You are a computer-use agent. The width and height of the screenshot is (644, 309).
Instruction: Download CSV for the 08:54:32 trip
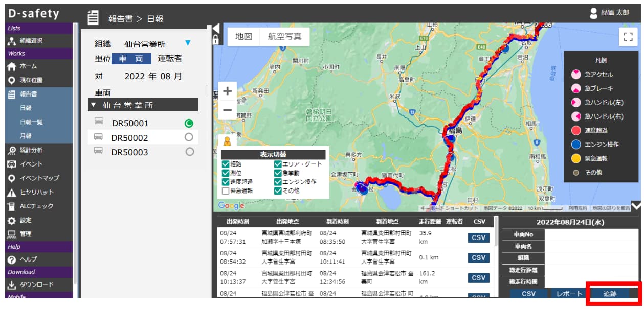[479, 257]
